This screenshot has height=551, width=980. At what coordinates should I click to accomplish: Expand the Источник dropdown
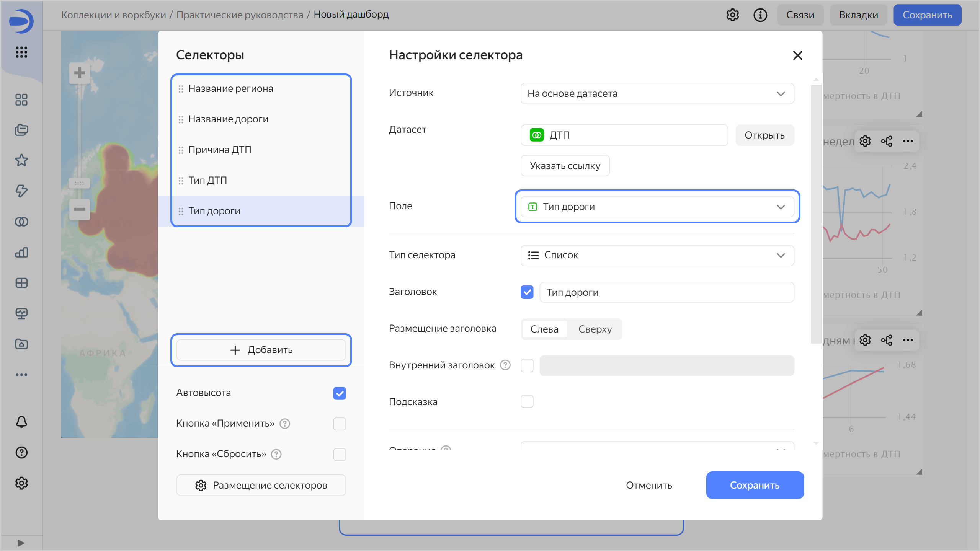click(x=657, y=93)
